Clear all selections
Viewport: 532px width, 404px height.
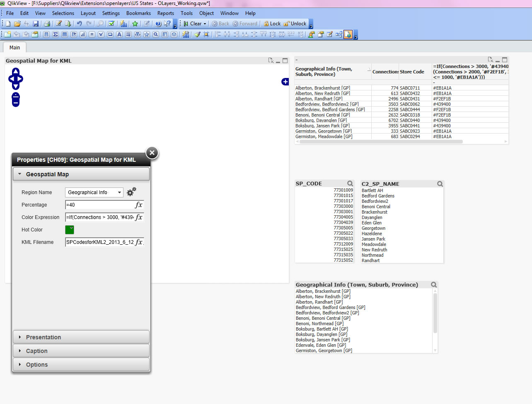[x=193, y=24]
